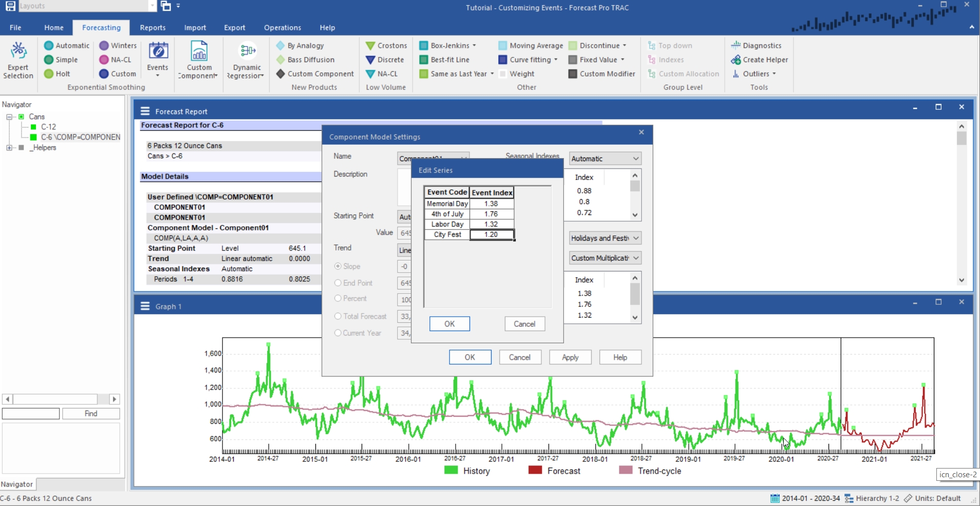Image resolution: width=980 pixels, height=506 pixels.
Task: Click City Fest event index cell
Action: 492,235
